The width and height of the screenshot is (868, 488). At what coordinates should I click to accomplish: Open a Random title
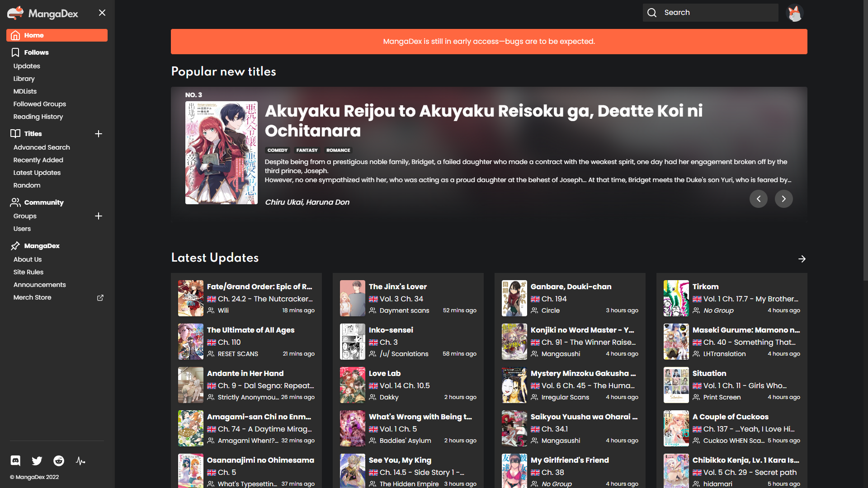[x=27, y=185]
